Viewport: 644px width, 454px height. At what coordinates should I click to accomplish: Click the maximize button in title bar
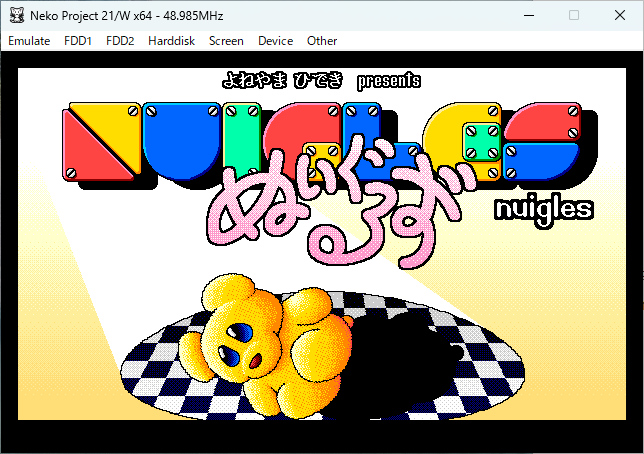click(574, 16)
